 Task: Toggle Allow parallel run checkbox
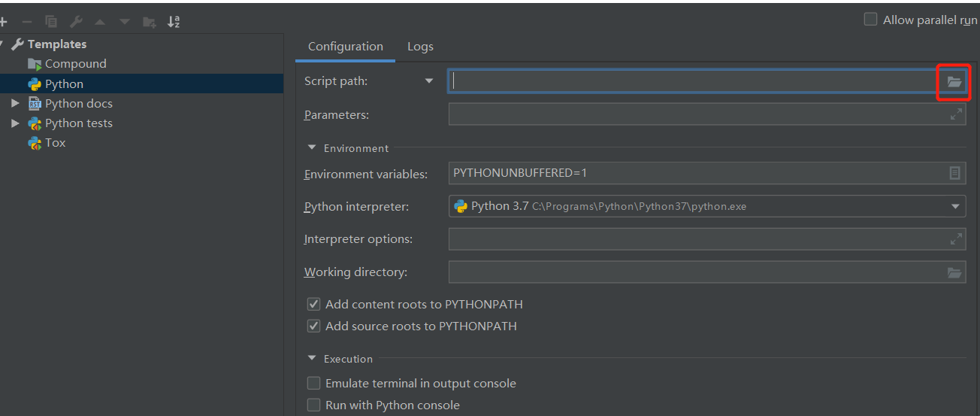[x=870, y=20]
